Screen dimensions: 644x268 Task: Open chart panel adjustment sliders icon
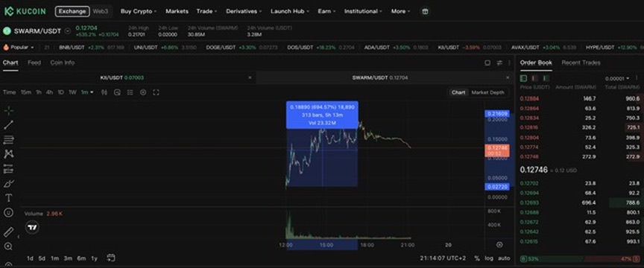point(499,63)
